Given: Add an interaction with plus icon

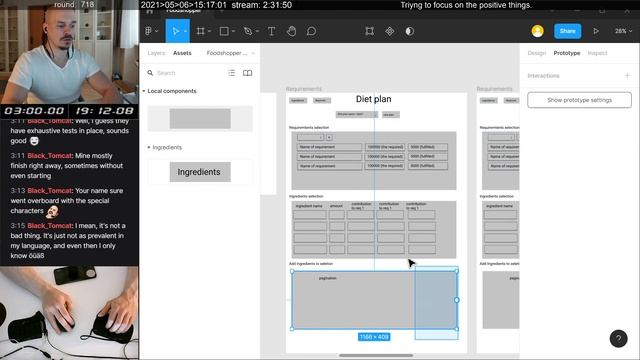Looking at the screenshot, I should point(627,76).
